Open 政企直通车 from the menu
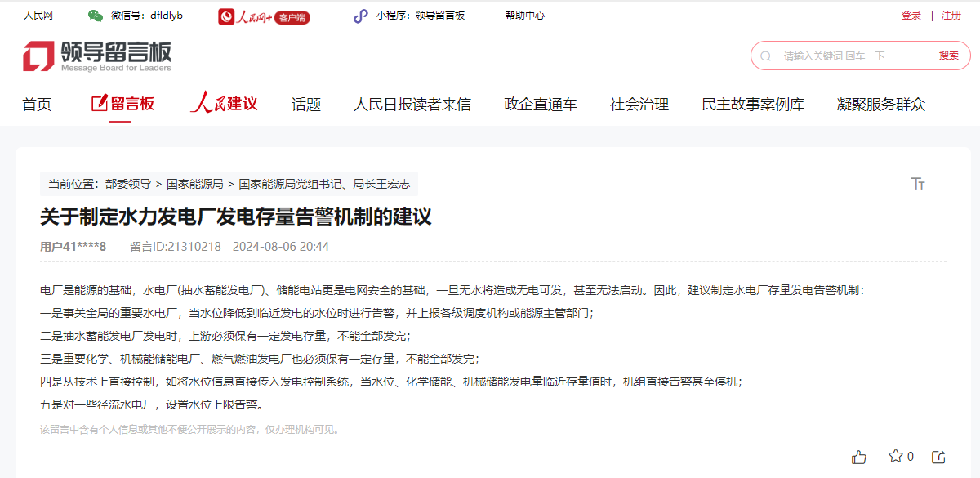This screenshot has width=980, height=478. click(540, 105)
